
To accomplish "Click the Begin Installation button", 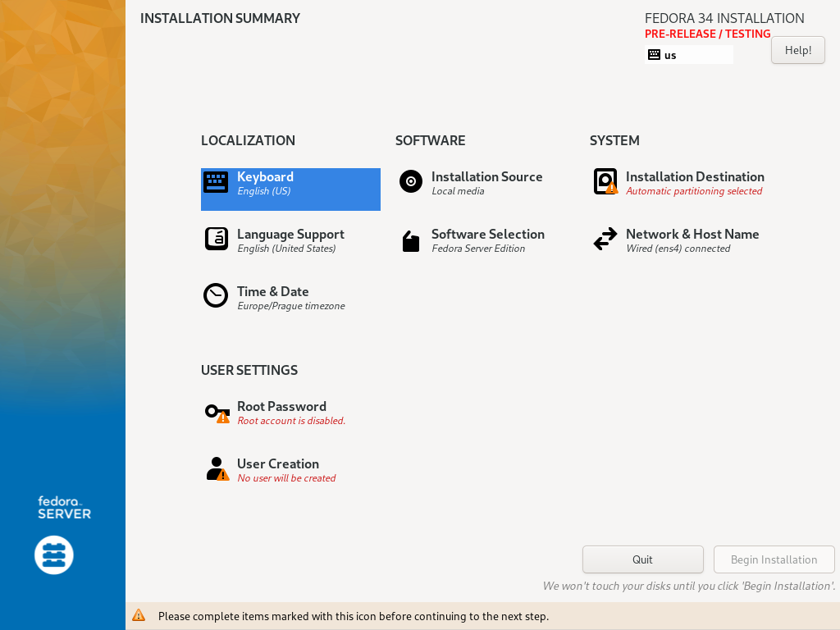I will click(774, 559).
